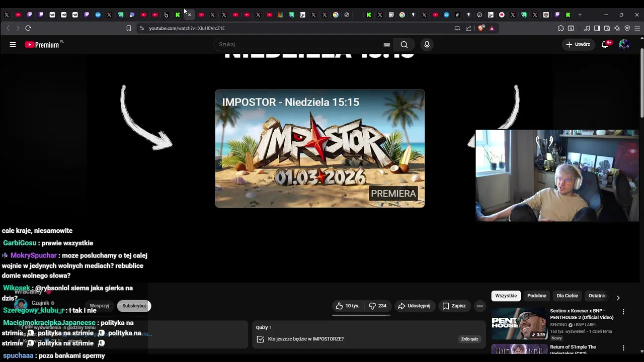
Task: Click chat username GarbiGosu
Action: click(20, 243)
